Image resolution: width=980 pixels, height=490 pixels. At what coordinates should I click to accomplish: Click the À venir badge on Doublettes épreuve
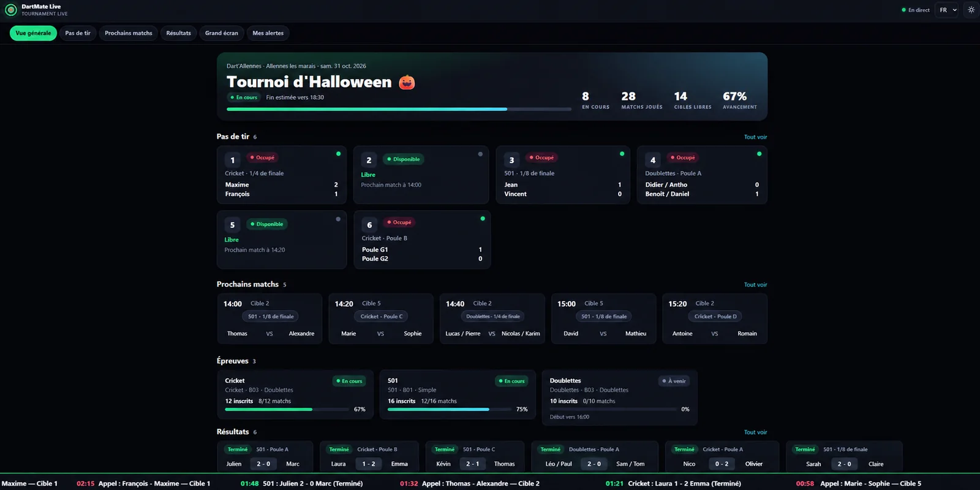(674, 381)
